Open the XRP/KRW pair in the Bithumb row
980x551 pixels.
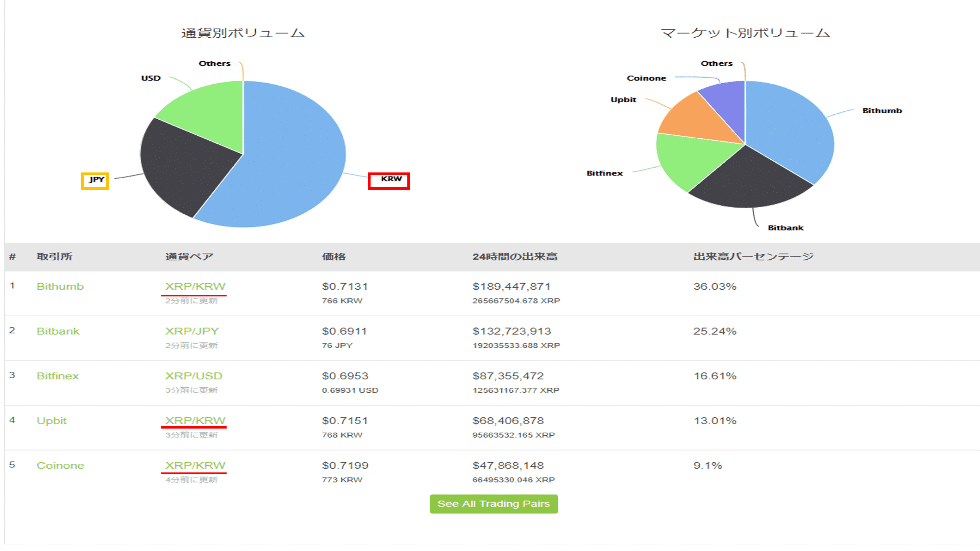click(x=195, y=287)
